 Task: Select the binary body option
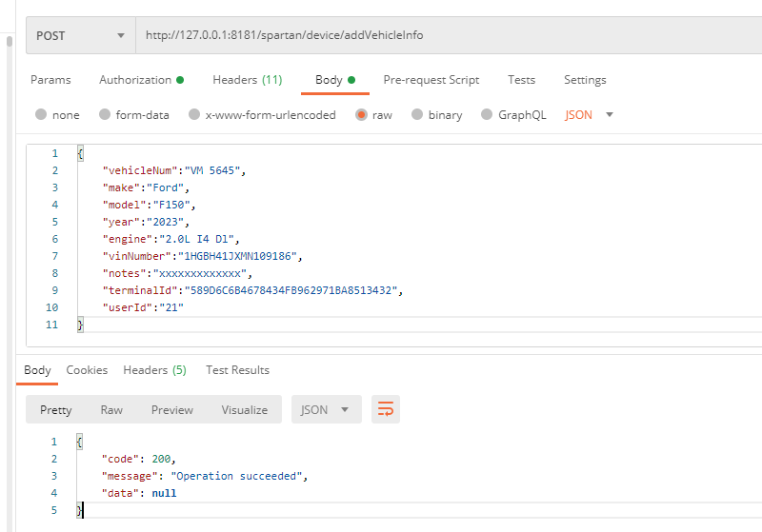click(x=417, y=115)
